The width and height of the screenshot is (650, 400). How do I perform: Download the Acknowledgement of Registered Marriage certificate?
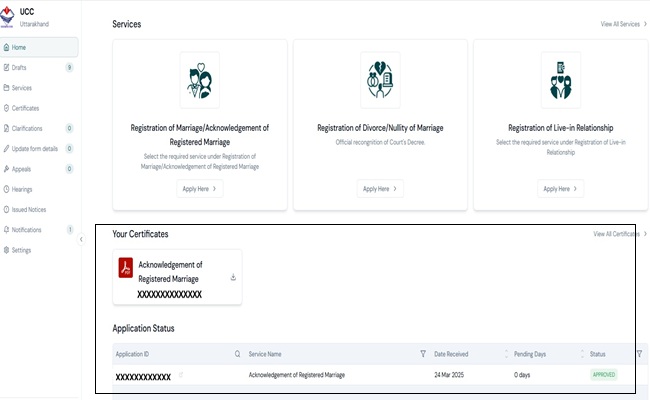[233, 278]
